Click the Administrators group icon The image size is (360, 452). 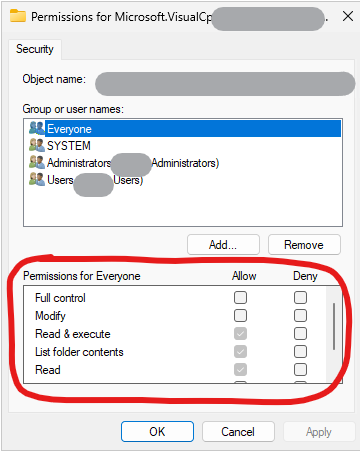tap(37, 162)
